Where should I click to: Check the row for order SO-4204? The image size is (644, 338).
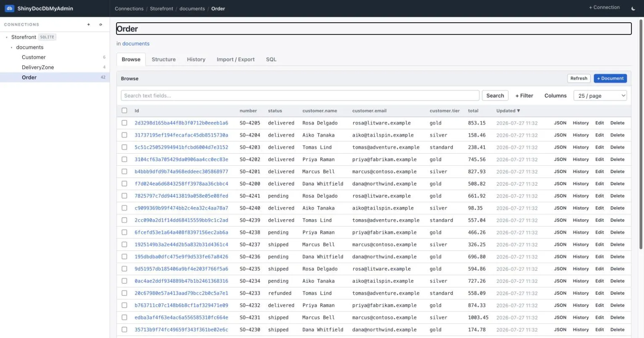(124, 135)
